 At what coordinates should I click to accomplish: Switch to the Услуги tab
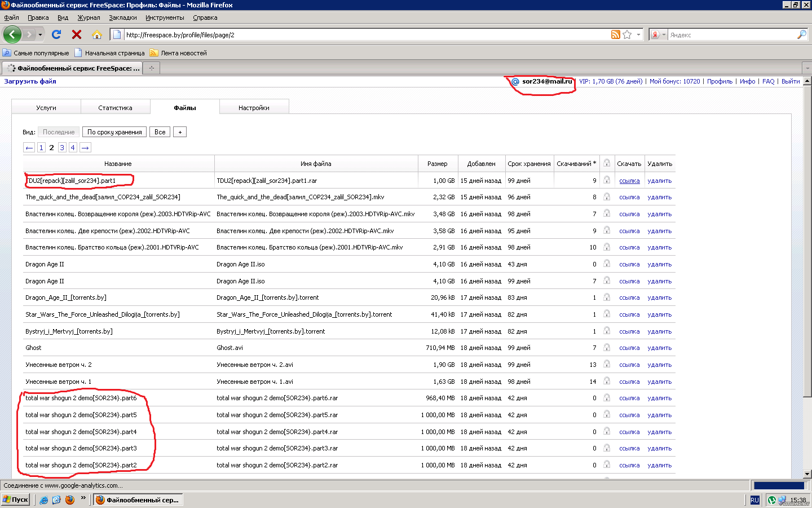click(x=46, y=107)
